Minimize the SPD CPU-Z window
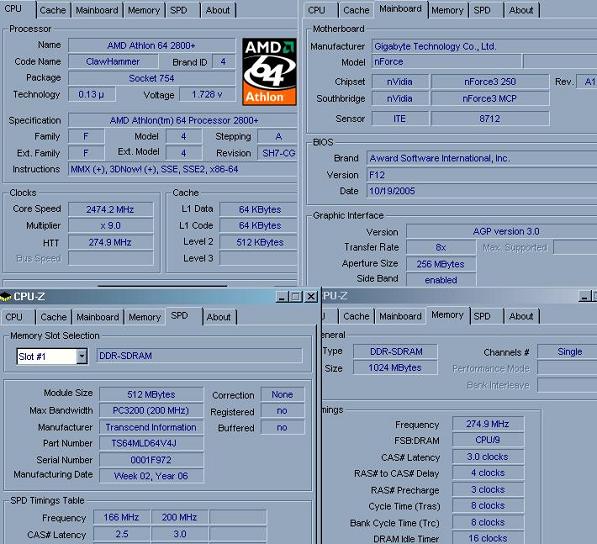The height and width of the screenshot is (544, 597). [x=282, y=297]
